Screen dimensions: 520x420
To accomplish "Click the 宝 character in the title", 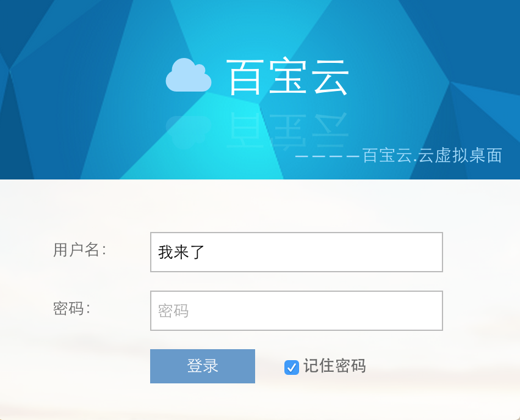I will [x=287, y=77].
